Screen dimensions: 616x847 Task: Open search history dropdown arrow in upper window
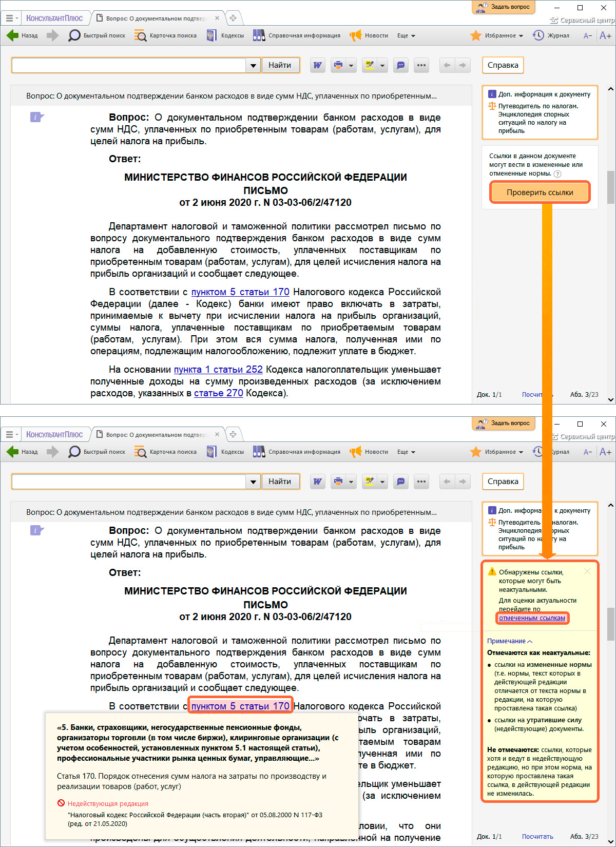[x=253, y=65]
